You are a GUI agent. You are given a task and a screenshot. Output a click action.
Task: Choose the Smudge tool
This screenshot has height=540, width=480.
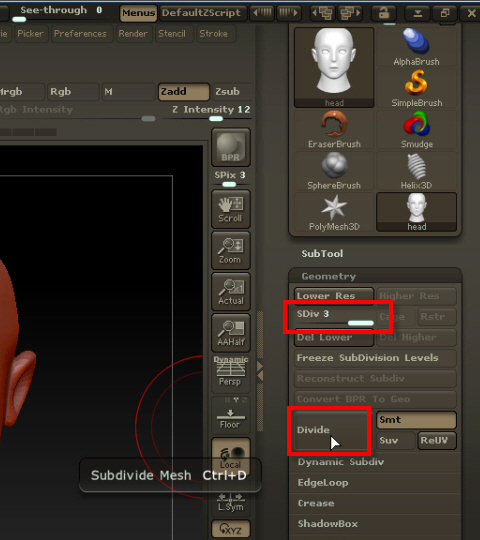416,129
